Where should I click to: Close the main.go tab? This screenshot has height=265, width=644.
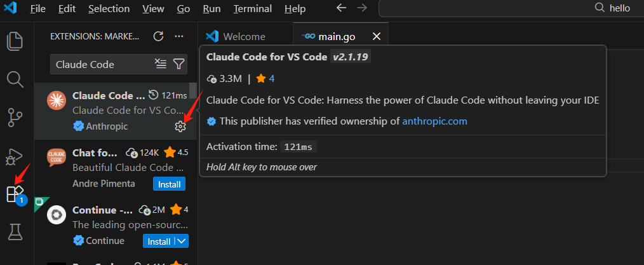click(376, 37)
